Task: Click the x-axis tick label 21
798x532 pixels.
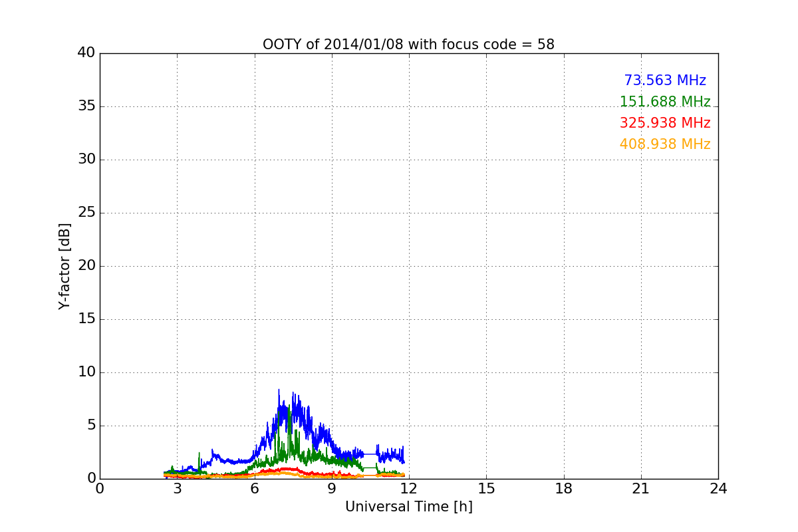Action: tap(641, 488)
